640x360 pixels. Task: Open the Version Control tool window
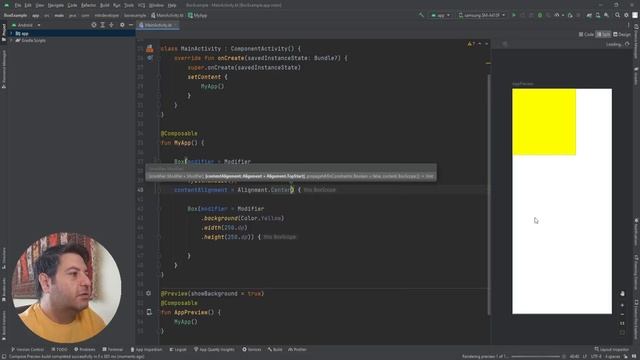point(28,349)
